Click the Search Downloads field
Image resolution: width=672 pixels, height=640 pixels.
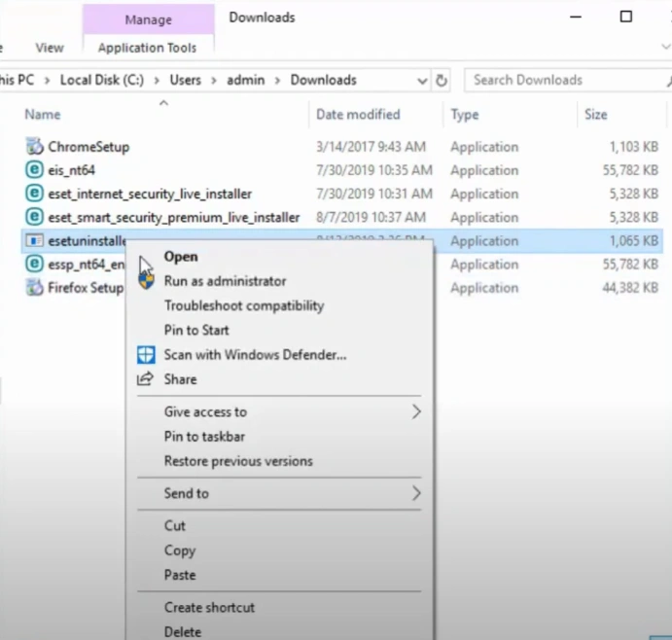568,80
